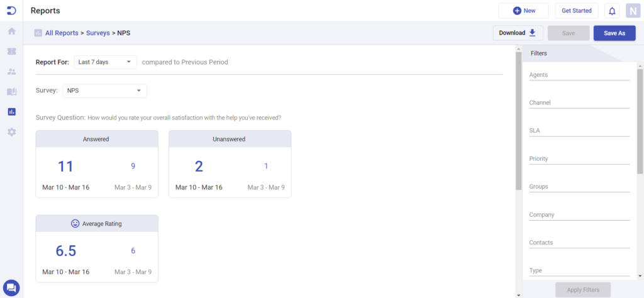The image size is (644, 298).
Task: Click the report icon beside All Reports
Action: [x=38, y=33]
